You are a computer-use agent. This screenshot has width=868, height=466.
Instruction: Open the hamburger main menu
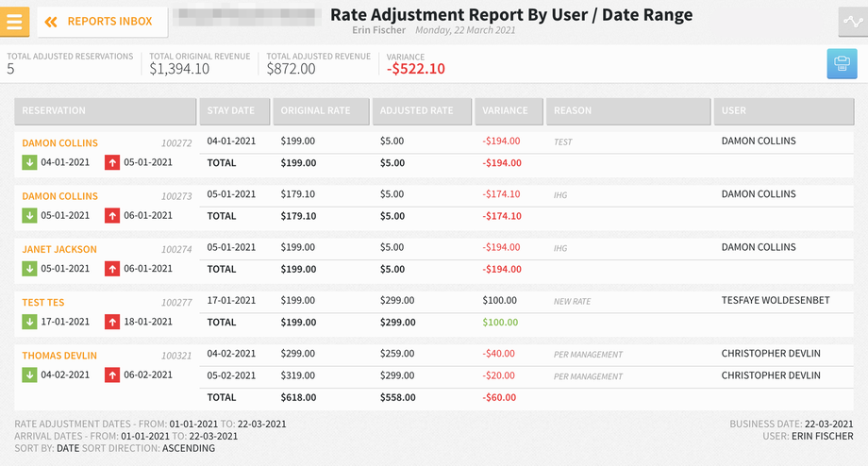14,22
